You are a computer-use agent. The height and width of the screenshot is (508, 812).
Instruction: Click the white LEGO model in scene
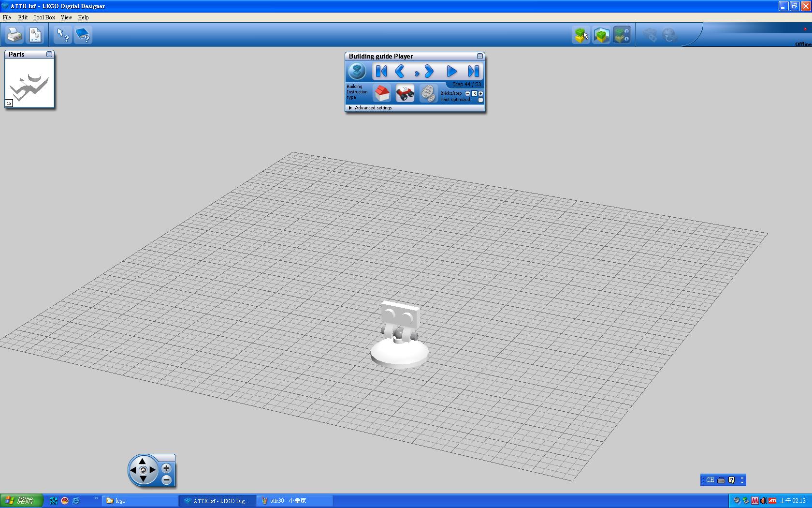pos(400,334)
